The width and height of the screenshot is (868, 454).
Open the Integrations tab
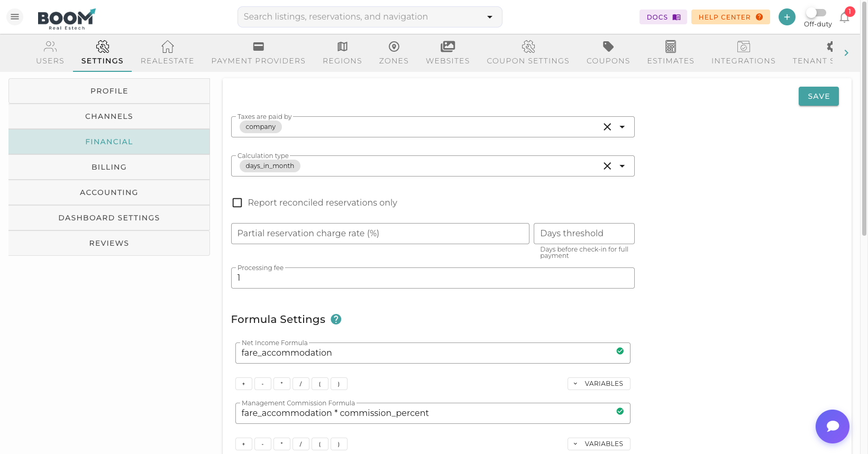(x=744, y=53)
